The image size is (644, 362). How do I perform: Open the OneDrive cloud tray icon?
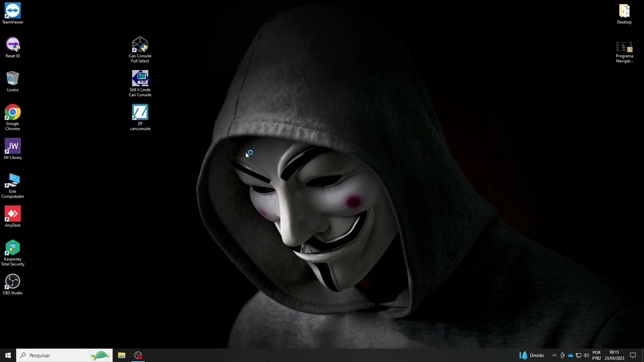[x=571, y=355]
